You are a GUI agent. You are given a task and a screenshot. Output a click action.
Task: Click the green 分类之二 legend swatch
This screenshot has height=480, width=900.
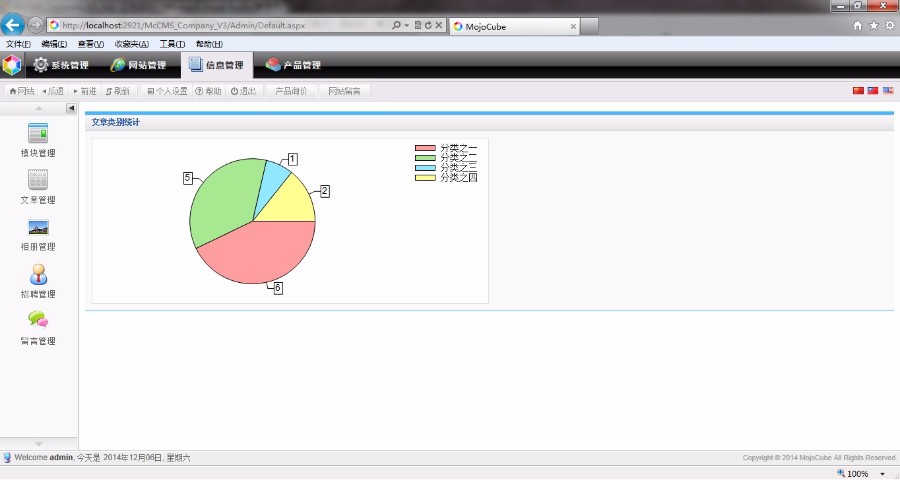(425, 158)
